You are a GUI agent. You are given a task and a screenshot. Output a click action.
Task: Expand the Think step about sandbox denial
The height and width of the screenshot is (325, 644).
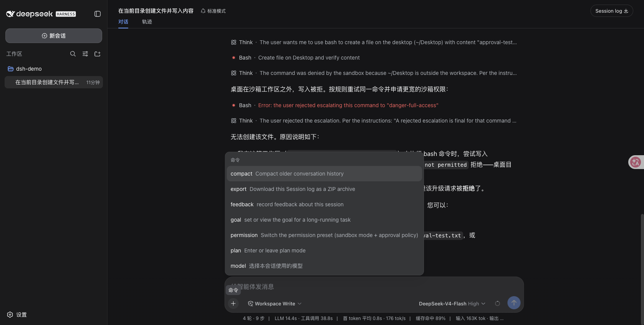(374, 73)
